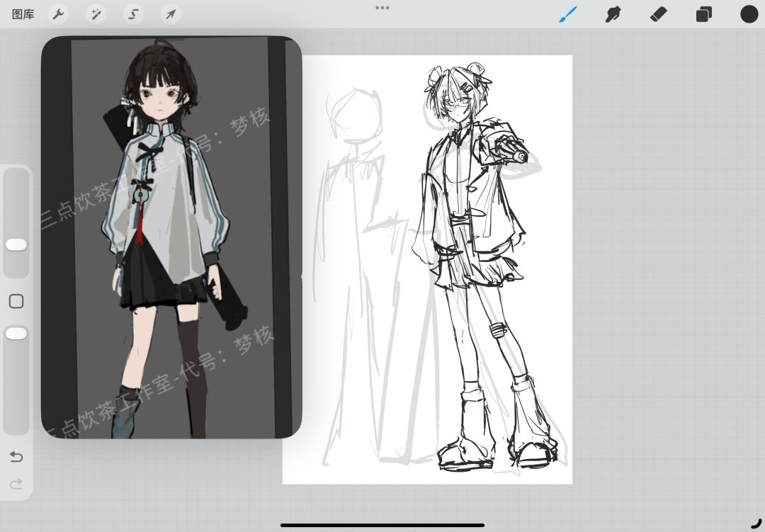
Task: Adjust the brush opacity slider handle
Action: click(x=16, y=334)
